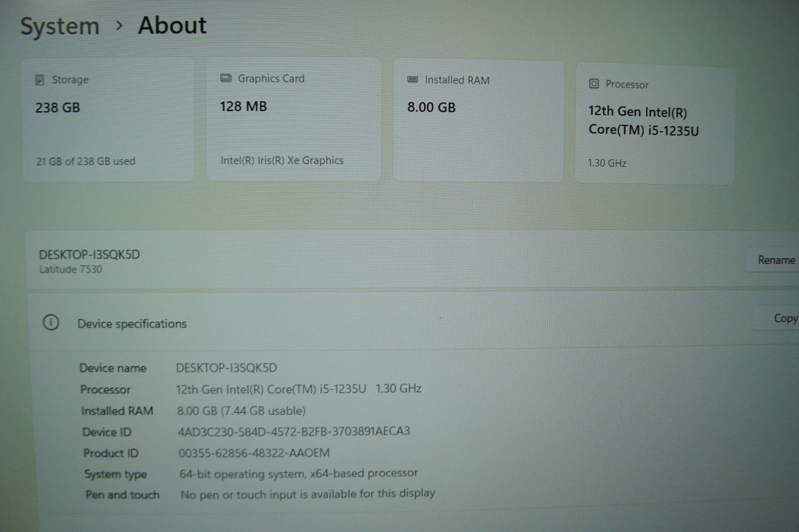Click the Intel(R) Iris(R) Xe Graphics label

point(282,161)
